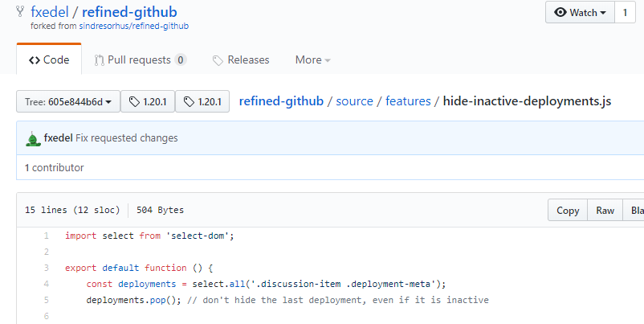The height and width of the screenshot is (324, 644).
Task: Click the second 1.20.1 tag button
Action: (202, 101)
